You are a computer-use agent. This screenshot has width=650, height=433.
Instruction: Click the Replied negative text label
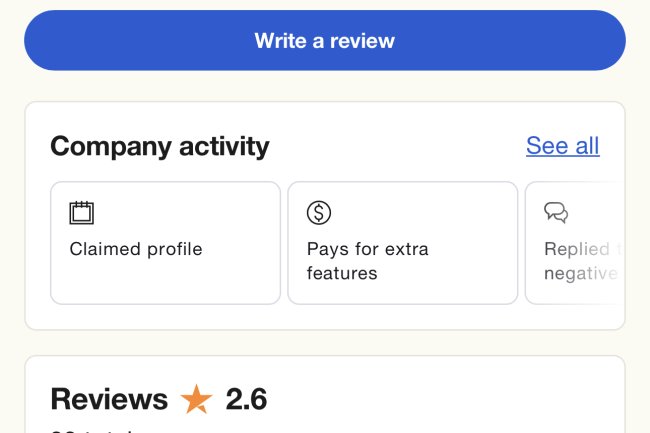click(578, 261)
